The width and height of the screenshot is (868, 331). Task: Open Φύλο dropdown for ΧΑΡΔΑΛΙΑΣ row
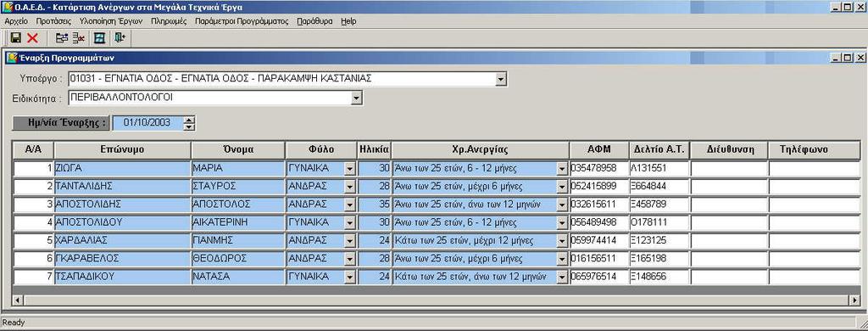349,241
